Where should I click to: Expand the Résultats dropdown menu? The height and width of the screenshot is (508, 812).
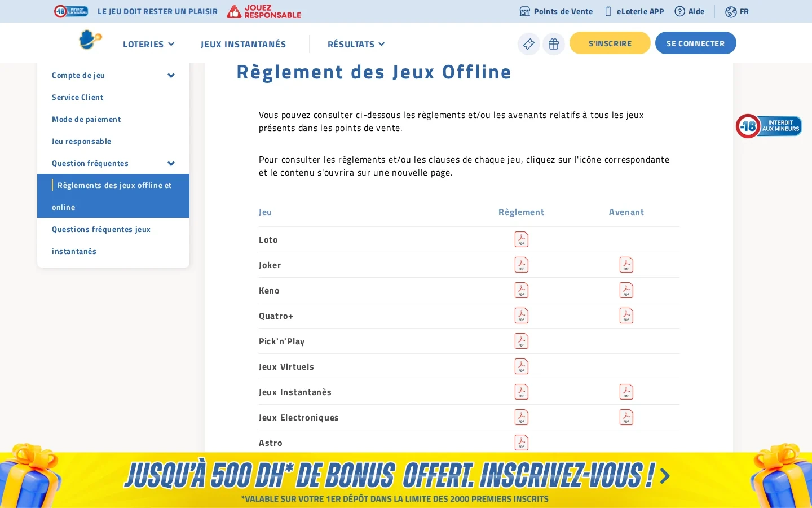(356, 44)
